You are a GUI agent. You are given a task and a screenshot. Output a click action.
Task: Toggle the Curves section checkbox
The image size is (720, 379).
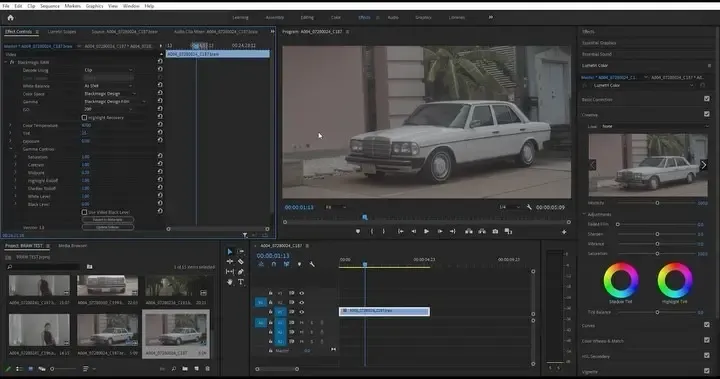(707, 325)
